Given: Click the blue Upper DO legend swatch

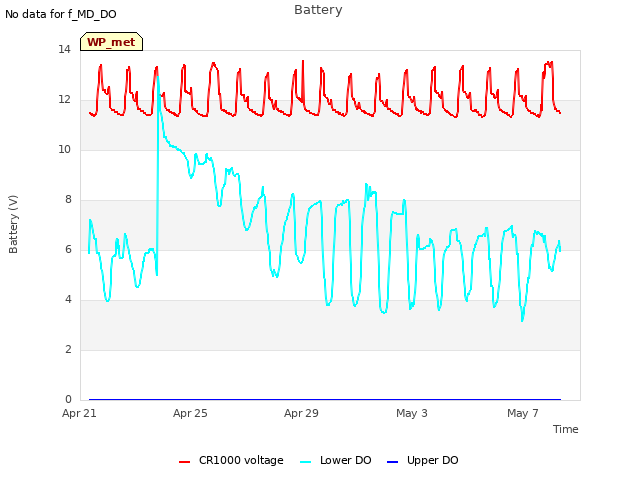Looking at the screenshot, I should (392, 462).
